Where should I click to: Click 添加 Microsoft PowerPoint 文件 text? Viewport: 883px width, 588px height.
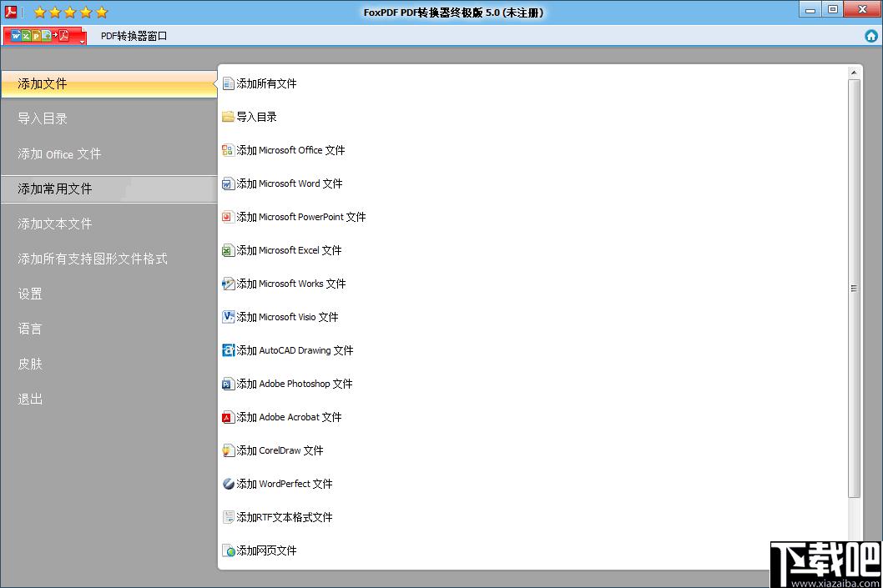[x=300, y=217]
